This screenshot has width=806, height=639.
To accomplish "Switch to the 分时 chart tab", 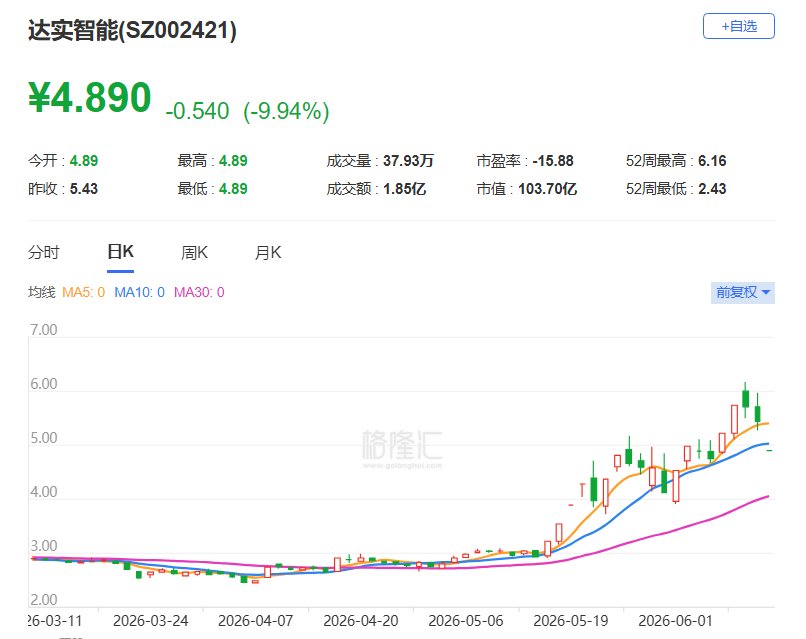I will click(44, 252).
